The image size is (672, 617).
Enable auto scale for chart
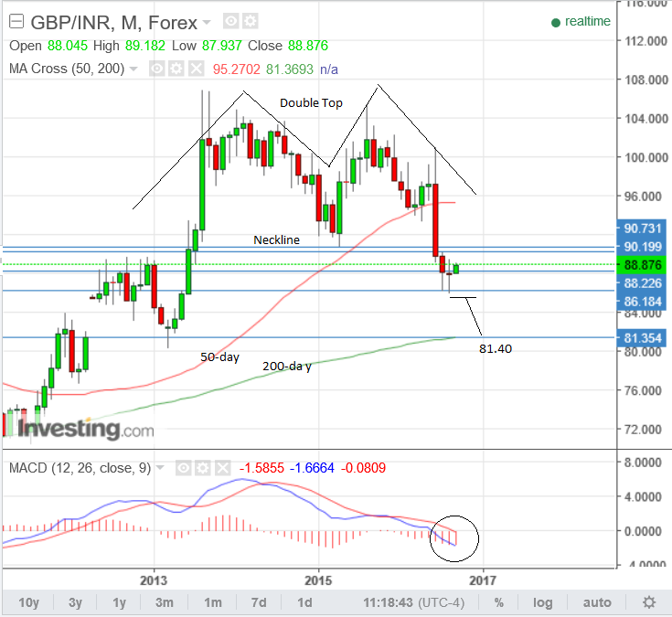(596, 602)
